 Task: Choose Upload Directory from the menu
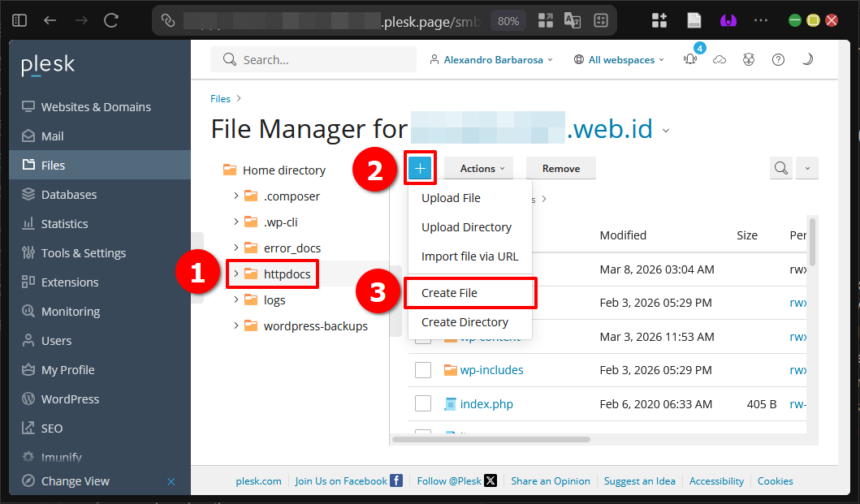pyautogui.click(x=470, y=227)
